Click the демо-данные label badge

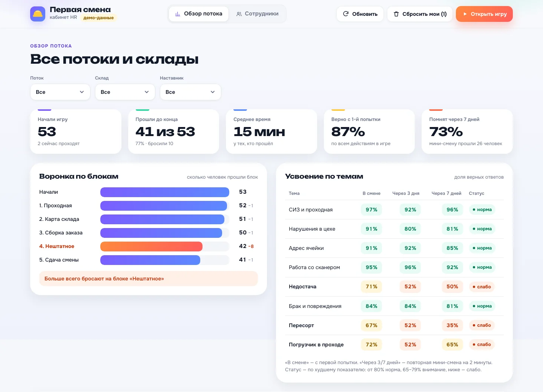(x=98, y=18)
